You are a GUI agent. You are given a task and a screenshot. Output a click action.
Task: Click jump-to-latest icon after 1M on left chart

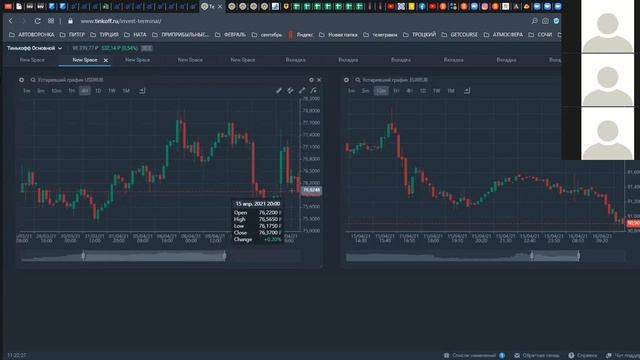tap(142, 91)
